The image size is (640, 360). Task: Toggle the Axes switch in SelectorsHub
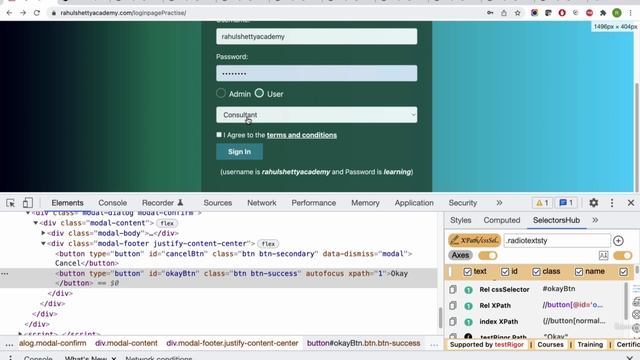[487, 256]
